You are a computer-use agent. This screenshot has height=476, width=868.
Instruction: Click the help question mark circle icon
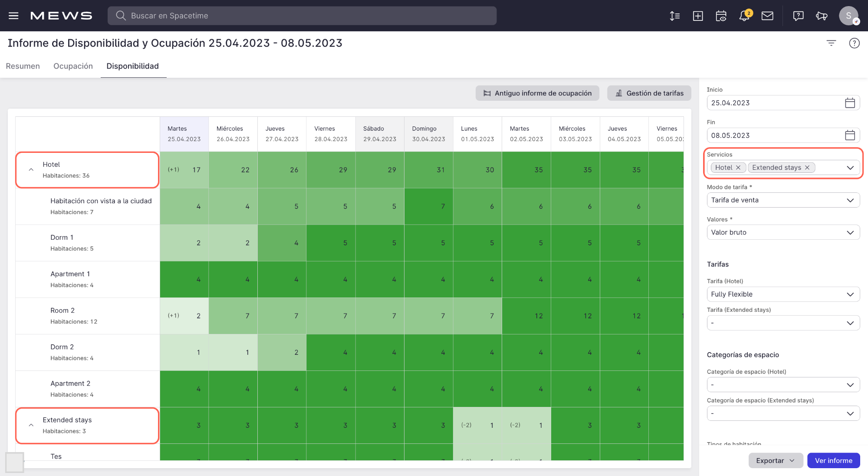click(854, 43)
